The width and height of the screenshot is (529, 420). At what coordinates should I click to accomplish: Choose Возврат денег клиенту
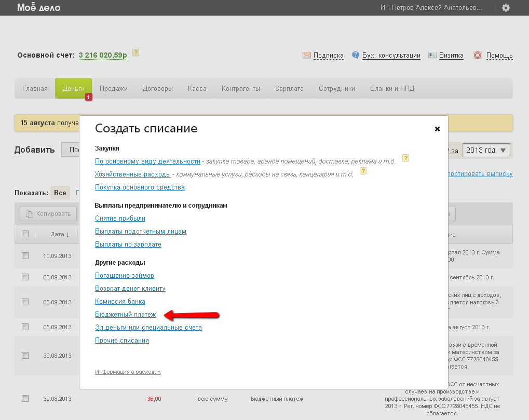(x=130, y=289)
